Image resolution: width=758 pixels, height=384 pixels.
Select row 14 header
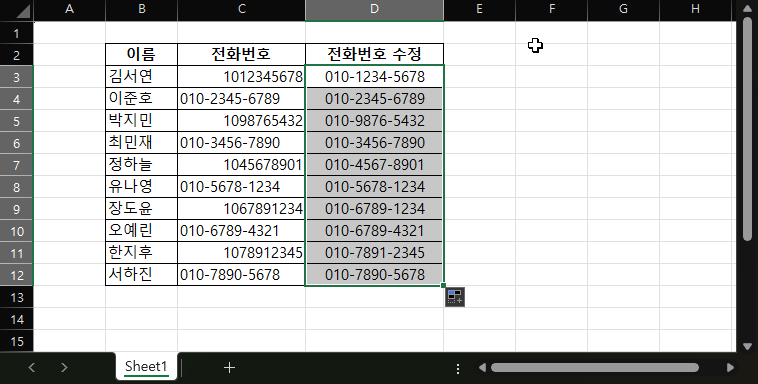17,319
